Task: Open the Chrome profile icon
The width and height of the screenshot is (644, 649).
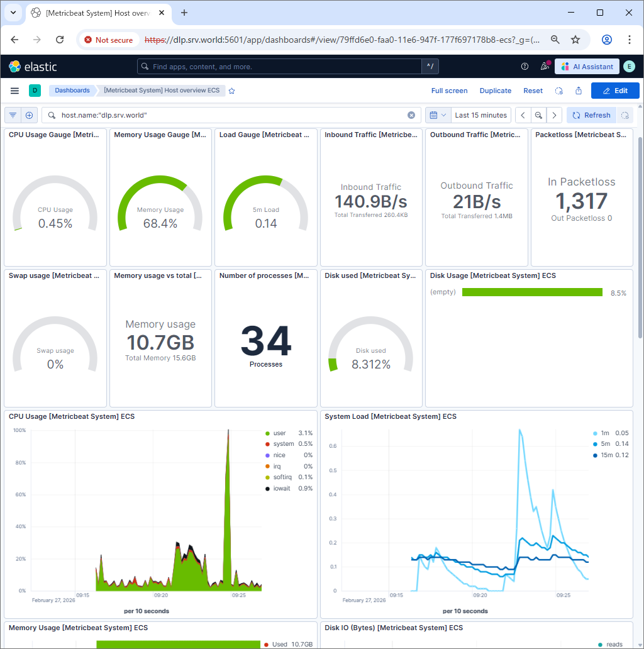Action: point(607,40)
